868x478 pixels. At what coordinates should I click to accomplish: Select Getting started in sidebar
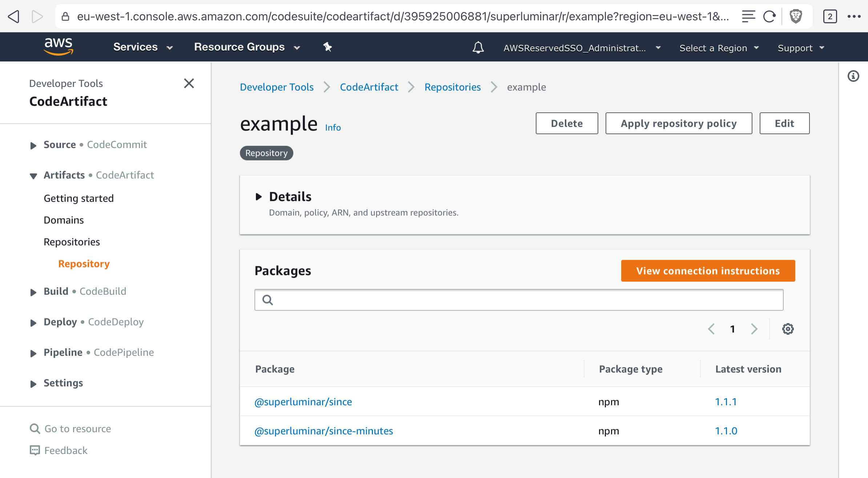click(x=79, y=198)
